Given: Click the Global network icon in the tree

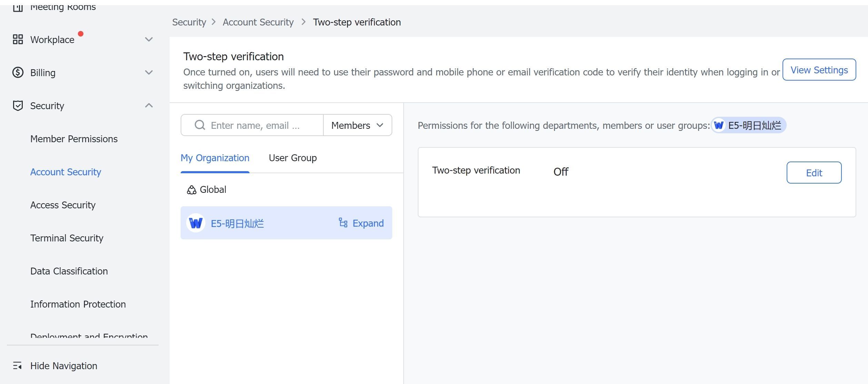Looking at the screenshot, I should [192, 189].
